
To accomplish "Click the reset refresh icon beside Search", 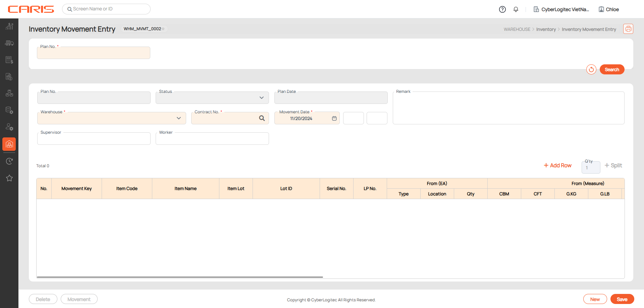I will click(x=591, y=69).
